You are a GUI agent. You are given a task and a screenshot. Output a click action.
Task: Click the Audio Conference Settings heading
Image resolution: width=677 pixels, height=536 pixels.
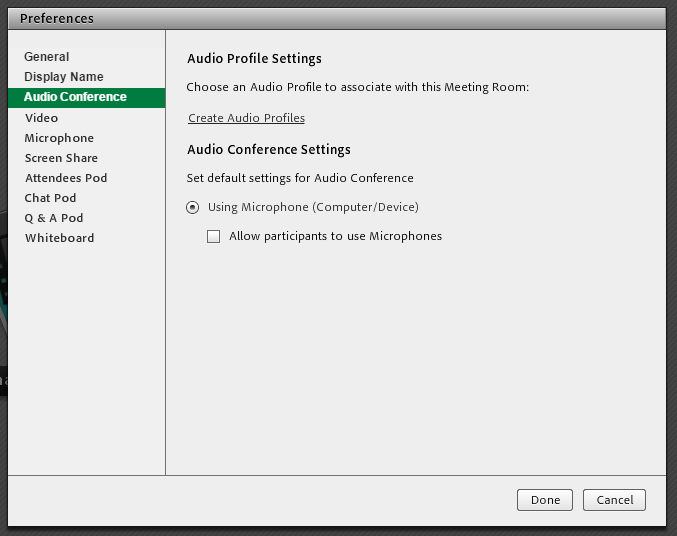268,150
